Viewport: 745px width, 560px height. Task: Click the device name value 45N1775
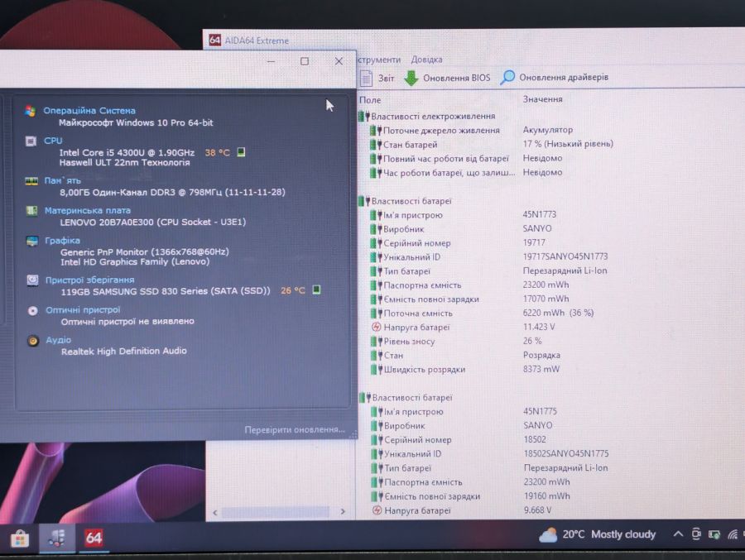tap(541, 411)
